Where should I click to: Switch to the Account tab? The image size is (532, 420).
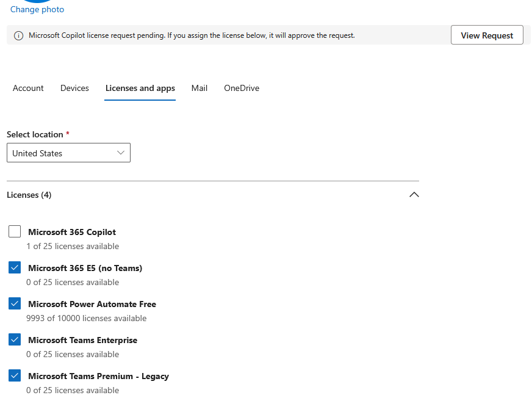[x=28, y=89]
